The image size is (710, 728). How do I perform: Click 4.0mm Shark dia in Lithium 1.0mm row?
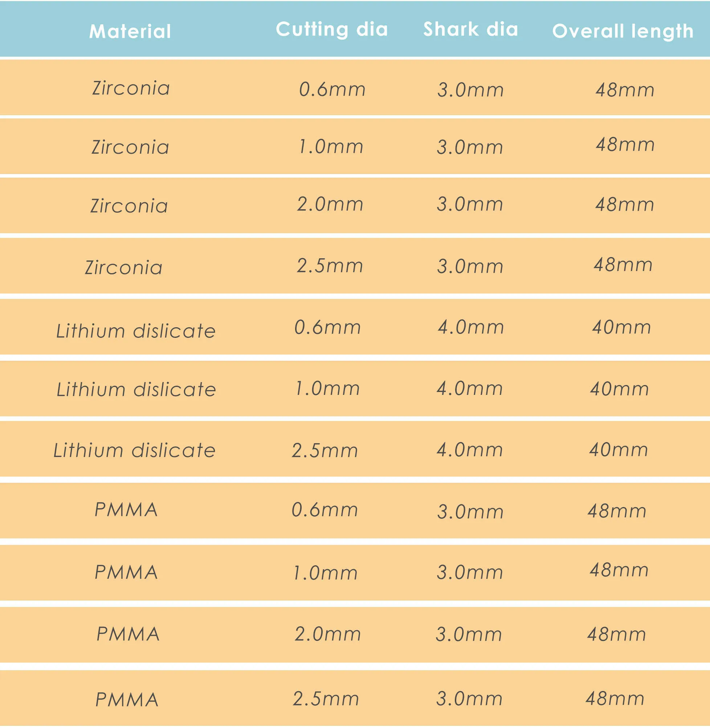click(x=470, y=388)
